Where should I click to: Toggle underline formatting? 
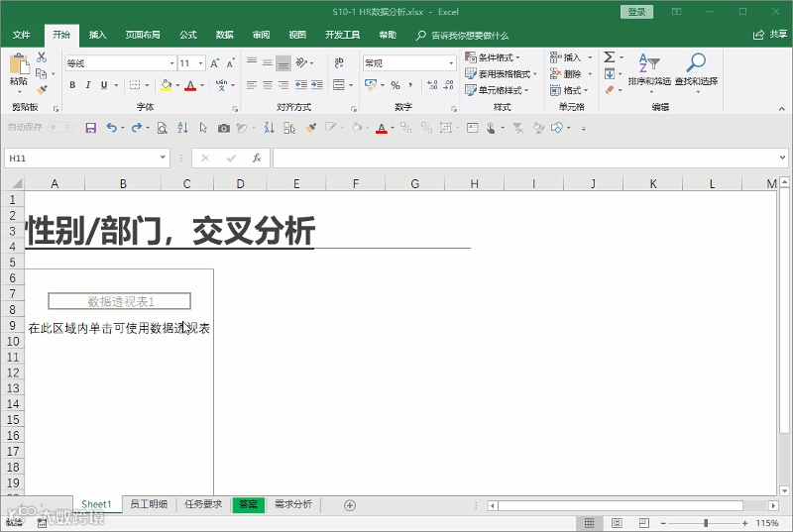click(104, 85)
